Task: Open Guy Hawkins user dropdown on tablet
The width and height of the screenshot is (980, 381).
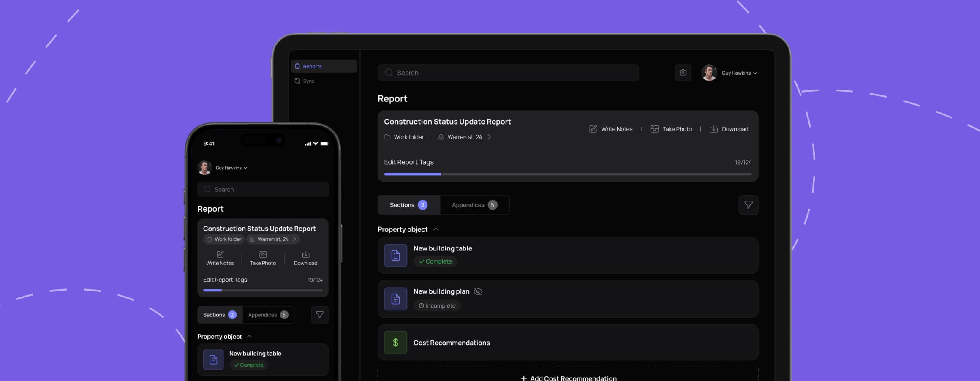Action: [x=739, y=73]
